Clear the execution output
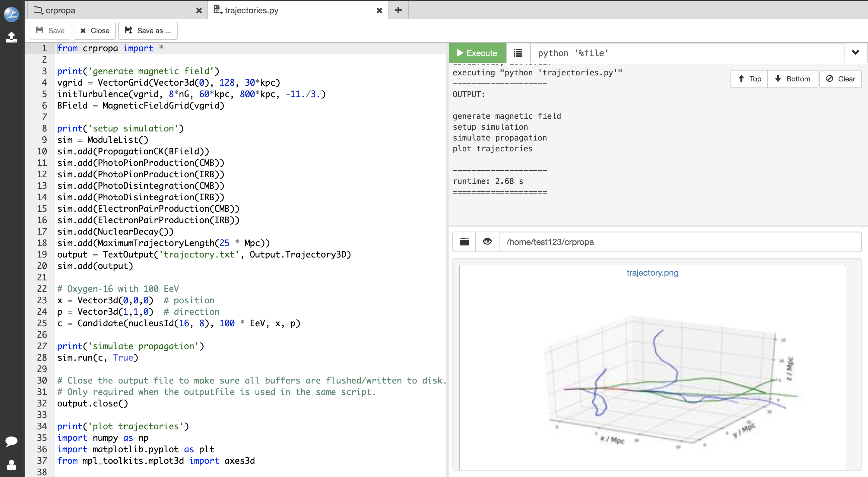 (840, 78)
